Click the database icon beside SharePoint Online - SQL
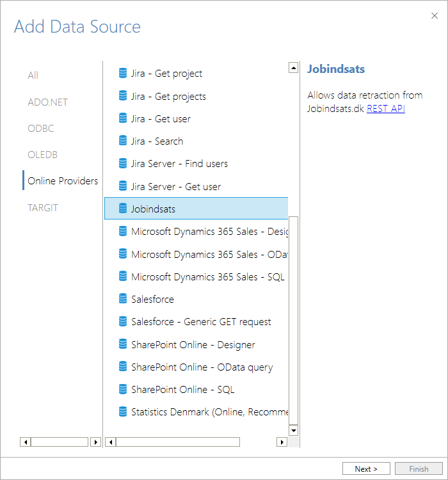Viewport: 448px width, 480px height. coord(123,389)
